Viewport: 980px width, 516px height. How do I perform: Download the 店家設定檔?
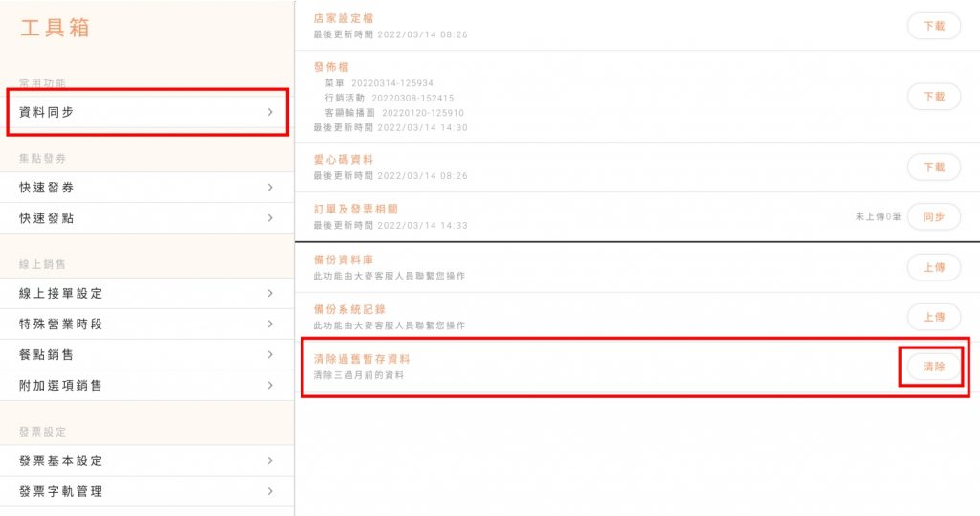click(x=933, y=27)
